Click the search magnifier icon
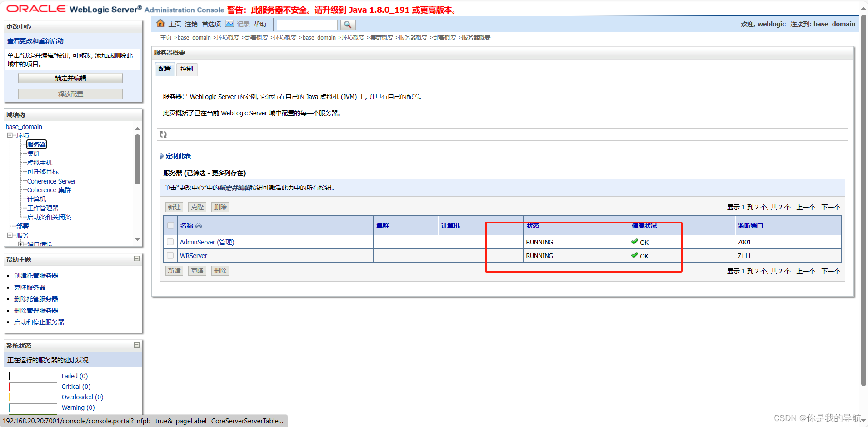 pyautogui.click(x=348, y=25)
